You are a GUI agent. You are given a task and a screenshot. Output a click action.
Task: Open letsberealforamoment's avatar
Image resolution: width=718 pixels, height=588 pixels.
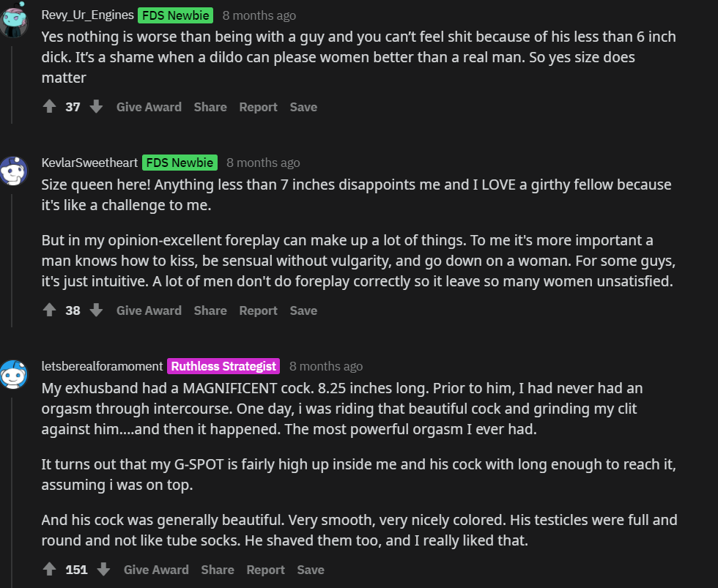13,375
